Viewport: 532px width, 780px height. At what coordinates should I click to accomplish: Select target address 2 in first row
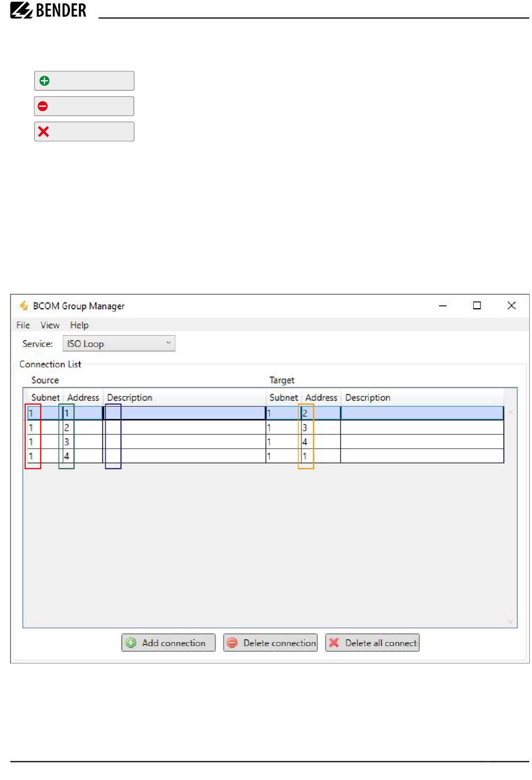coord(320,413)
